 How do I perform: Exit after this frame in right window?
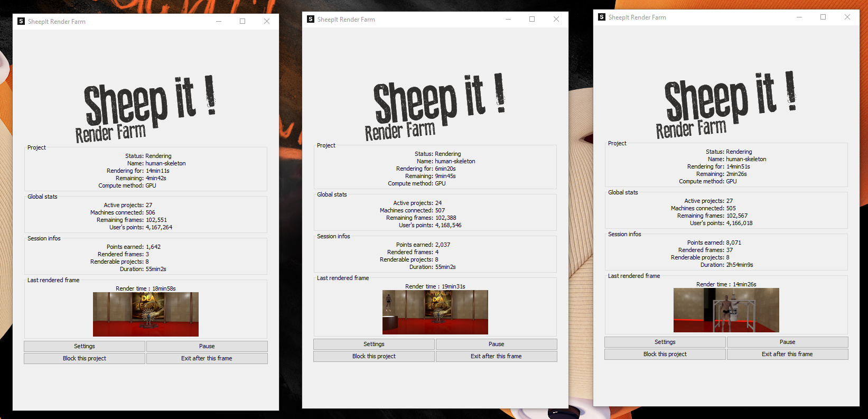click(x=788, y=354)
